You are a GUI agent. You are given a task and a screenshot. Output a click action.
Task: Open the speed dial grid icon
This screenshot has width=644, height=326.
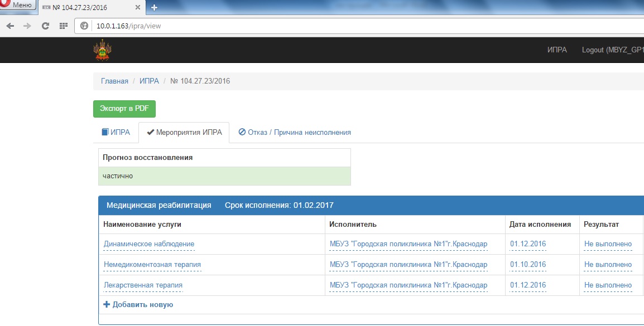[63, 26]
